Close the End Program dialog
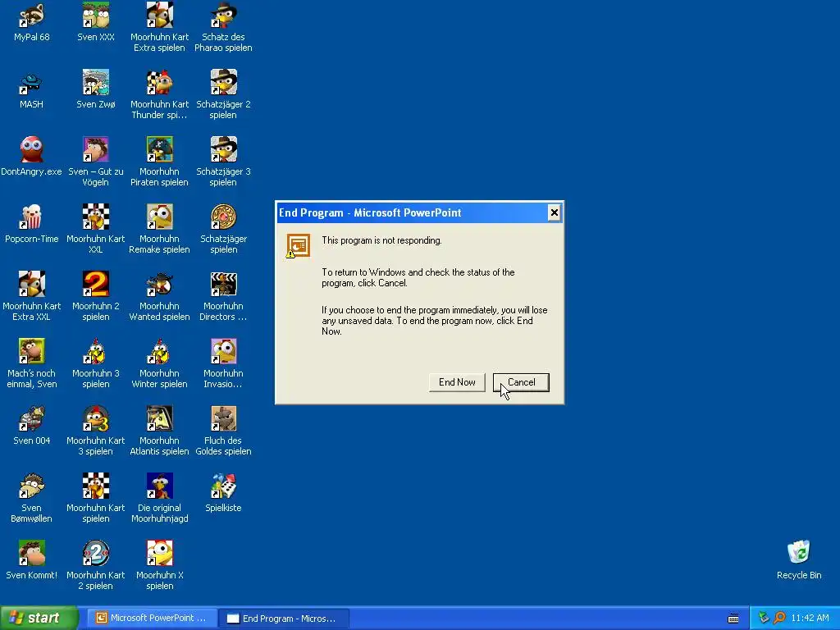This screenshot has height=630, width=840. (x=554, y=212)
